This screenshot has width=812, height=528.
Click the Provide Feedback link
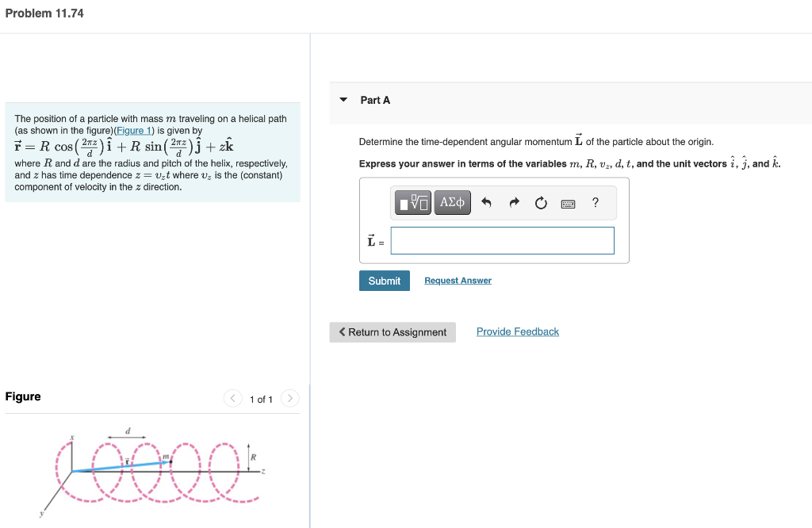(517, 331)
